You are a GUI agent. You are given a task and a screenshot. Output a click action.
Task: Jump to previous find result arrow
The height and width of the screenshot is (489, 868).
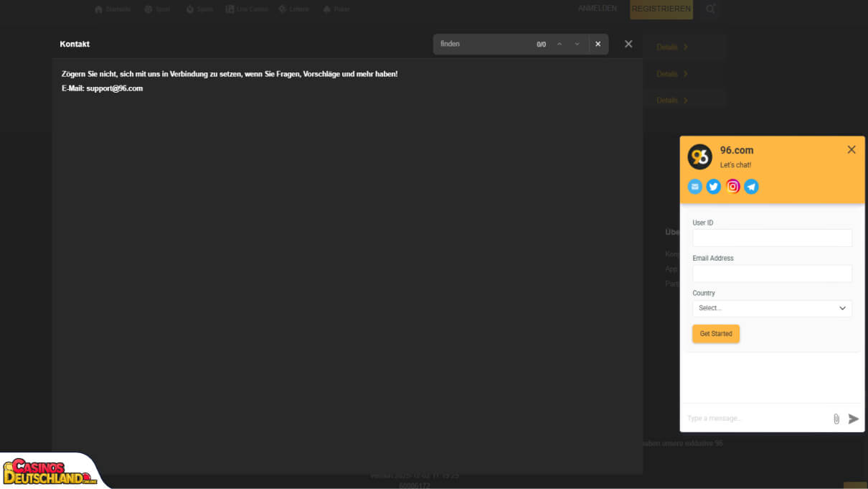560,44
